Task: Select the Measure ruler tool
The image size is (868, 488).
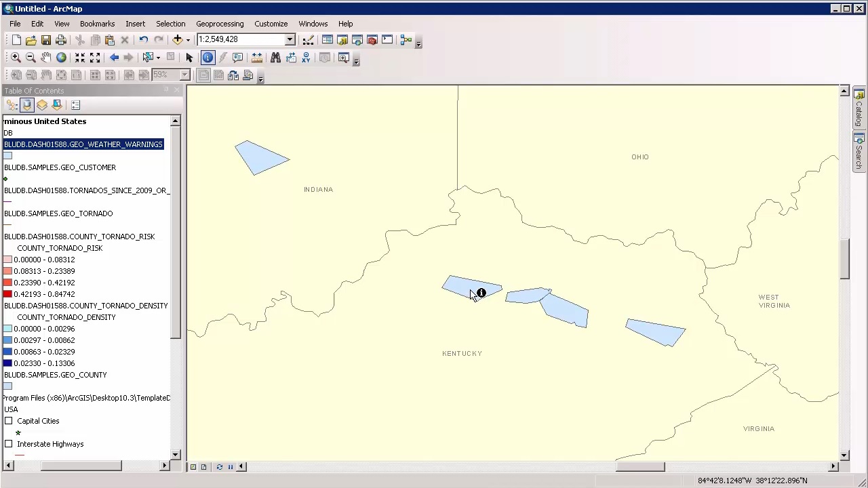Action: pyautogui.click(x=256, y=58)
